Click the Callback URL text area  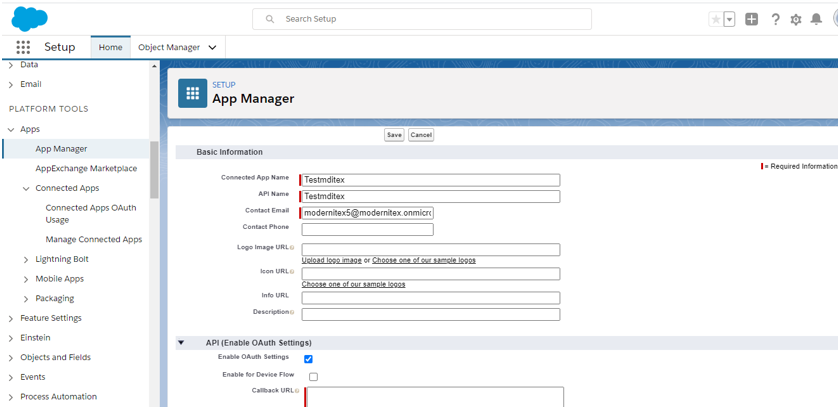click(436, 397)
